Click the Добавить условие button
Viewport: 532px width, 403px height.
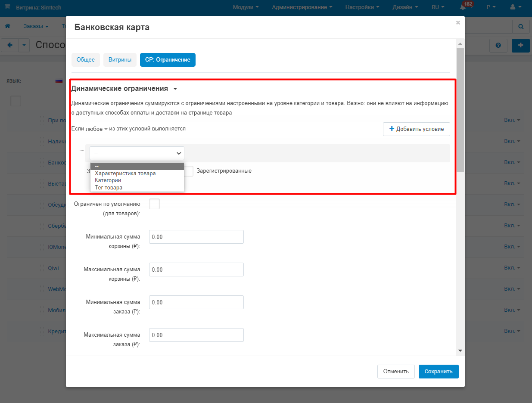[417, 129]
